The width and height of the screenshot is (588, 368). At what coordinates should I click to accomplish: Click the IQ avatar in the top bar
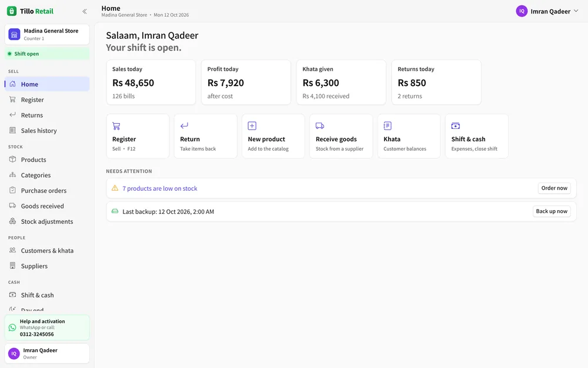[522, 11]
